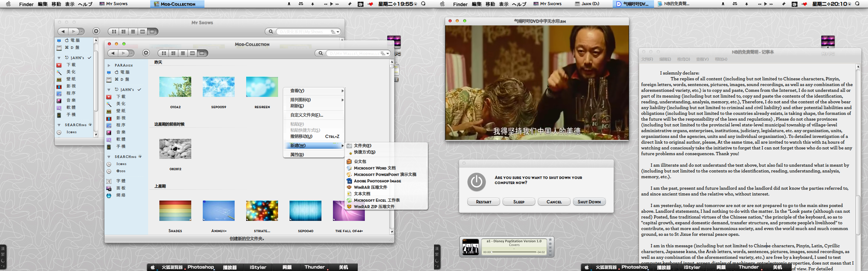Screen dimensions: 868x271
Task: Choose 刷新(E) in the context menu
Action: coord(314,106)
